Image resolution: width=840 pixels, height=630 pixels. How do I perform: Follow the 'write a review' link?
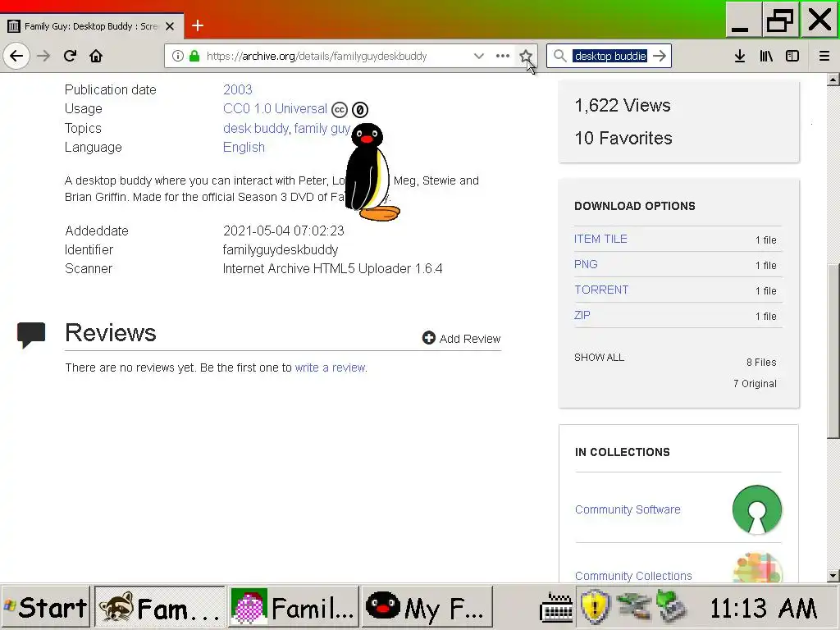pos(330,367)
